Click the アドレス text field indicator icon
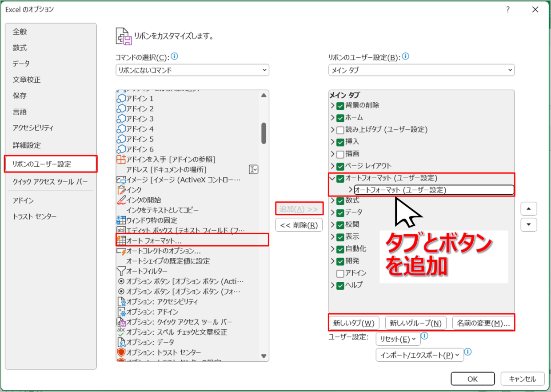 (253, 169)
